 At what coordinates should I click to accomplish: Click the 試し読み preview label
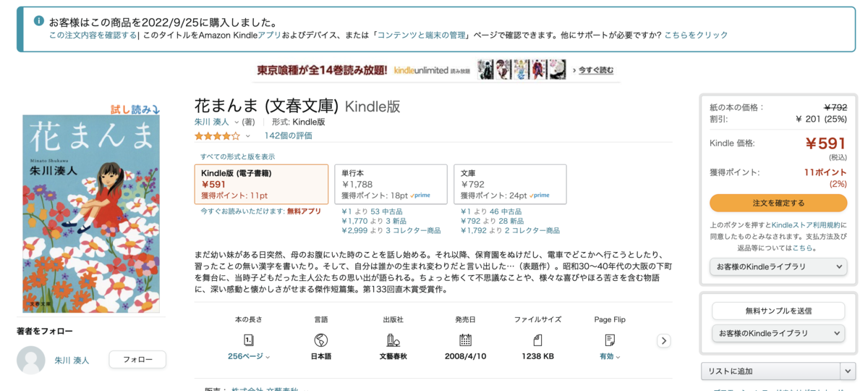click(x=135, y=109)
